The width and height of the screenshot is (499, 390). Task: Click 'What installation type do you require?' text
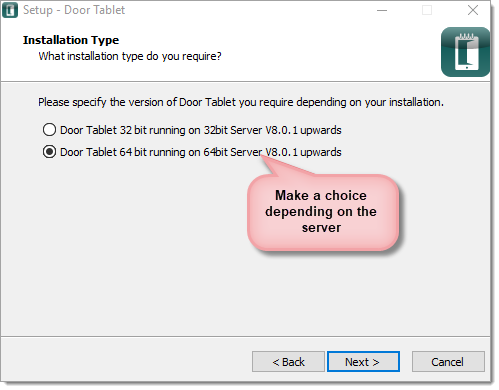[x=130, y=56]
